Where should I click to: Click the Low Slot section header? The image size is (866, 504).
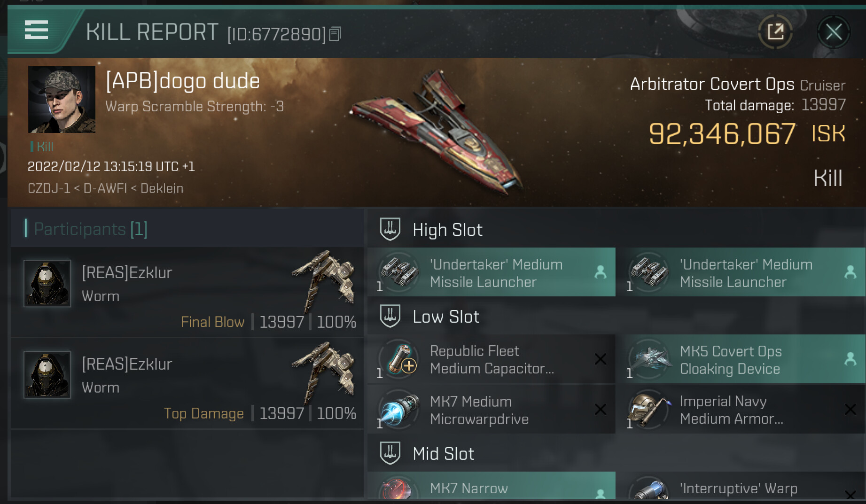[445, 317]
